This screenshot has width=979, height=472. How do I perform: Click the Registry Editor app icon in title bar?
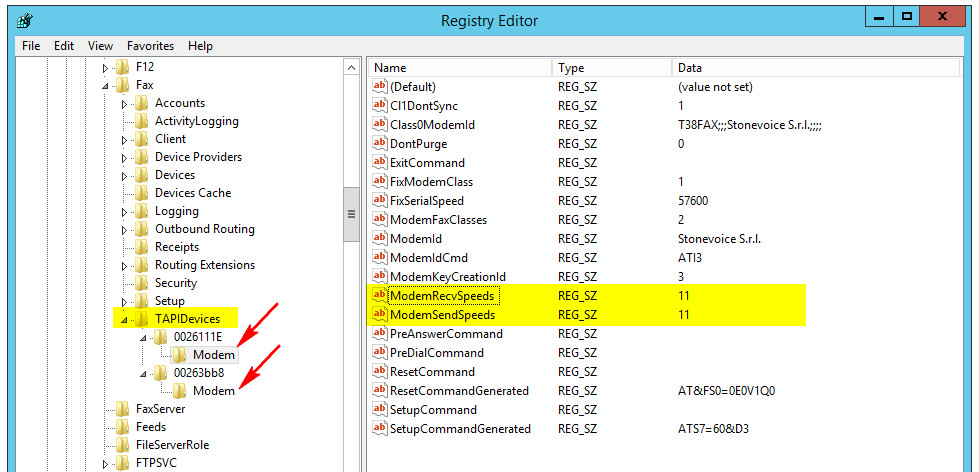25,20
